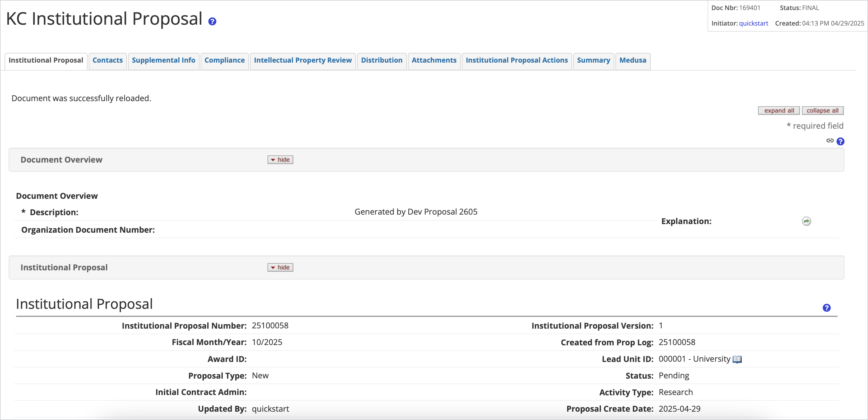Hide the Document Overview section

(x=280, y=159)
